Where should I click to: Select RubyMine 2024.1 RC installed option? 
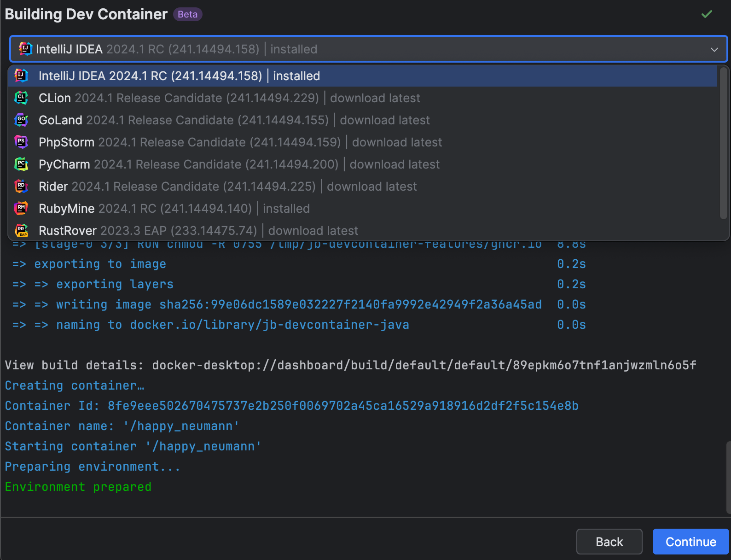[363, 209]
